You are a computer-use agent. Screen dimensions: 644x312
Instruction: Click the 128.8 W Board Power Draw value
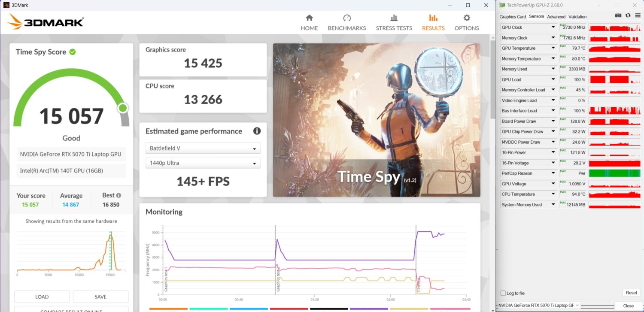(577, 121)
